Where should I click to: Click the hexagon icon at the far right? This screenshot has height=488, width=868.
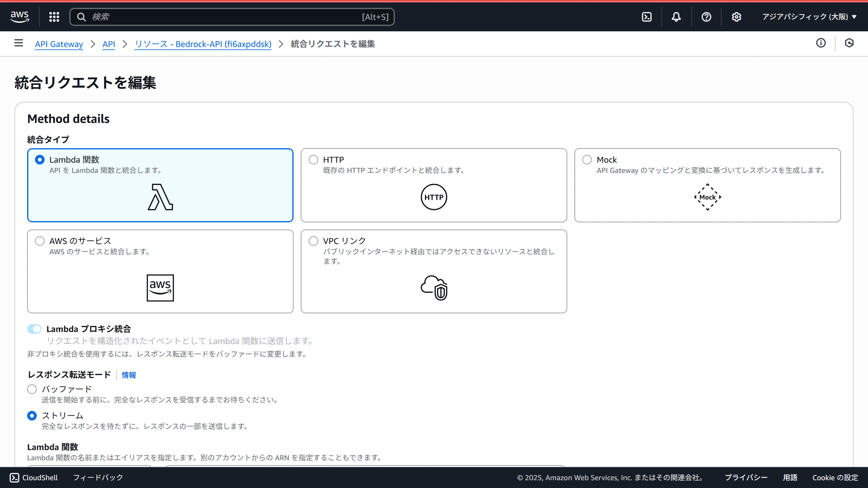(x=849, y=43)
